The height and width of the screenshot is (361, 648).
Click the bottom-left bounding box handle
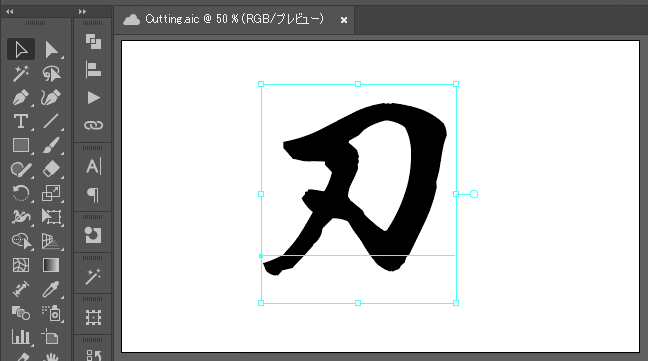click(261, 303)
